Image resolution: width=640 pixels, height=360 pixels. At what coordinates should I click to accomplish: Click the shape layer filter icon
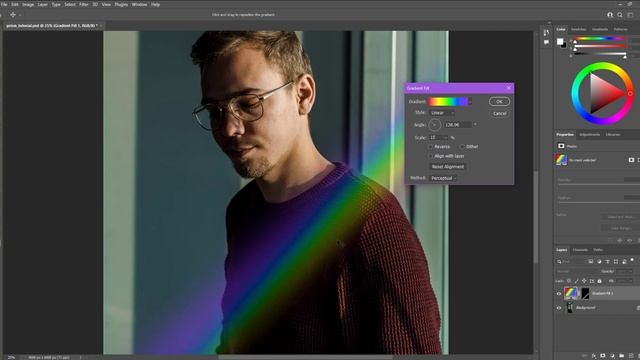click(x=616, y=262)
